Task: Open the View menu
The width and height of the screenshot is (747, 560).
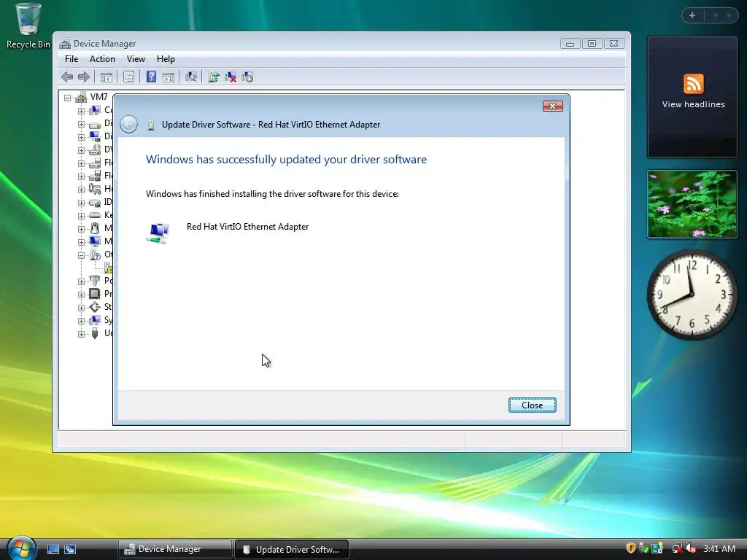Action: click(136, 59)
